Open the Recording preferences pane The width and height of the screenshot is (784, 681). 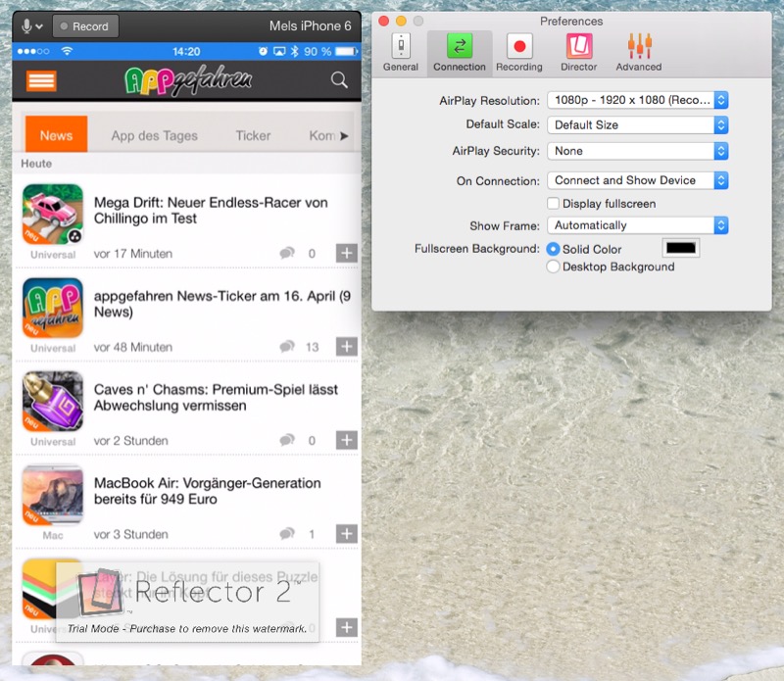point(518,53)
